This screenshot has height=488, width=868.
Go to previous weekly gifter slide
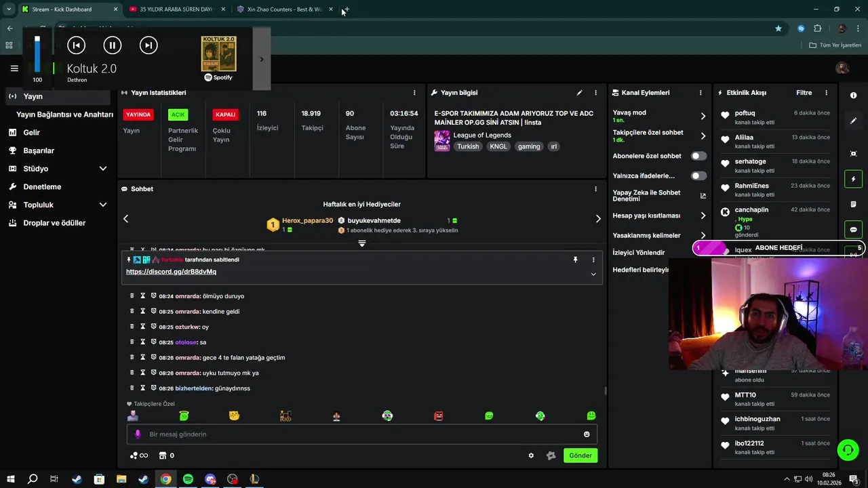tap(125, 219)
